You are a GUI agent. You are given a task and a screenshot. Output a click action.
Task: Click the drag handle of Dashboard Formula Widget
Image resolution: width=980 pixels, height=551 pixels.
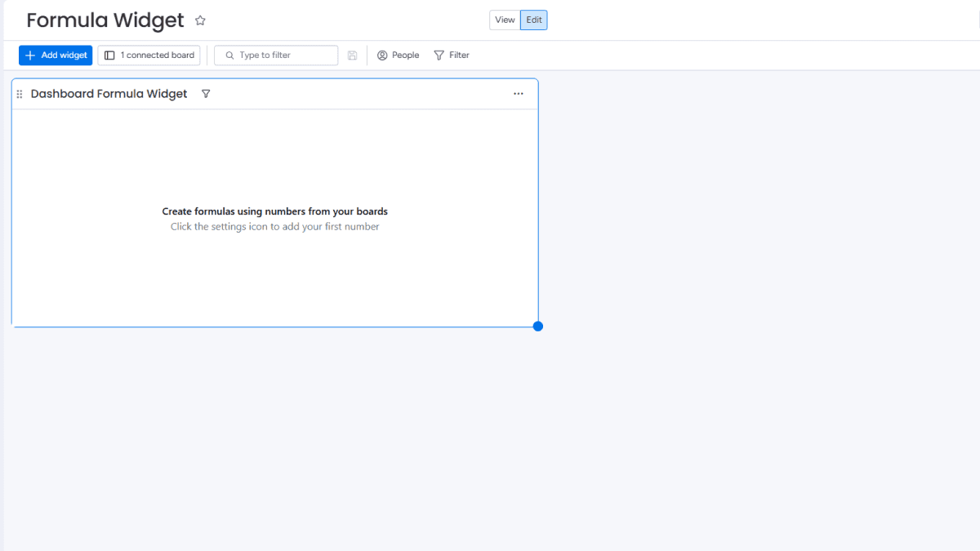pos(19,93)
